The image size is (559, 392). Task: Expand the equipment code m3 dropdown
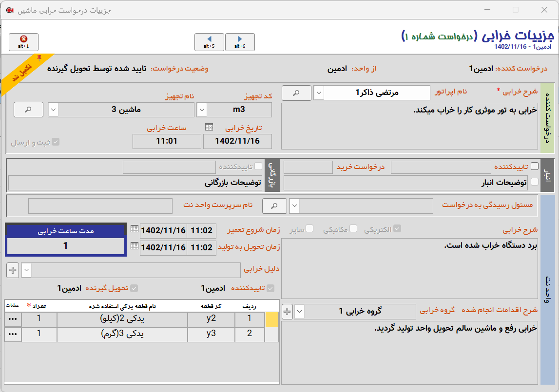click(x=202, y=109)
